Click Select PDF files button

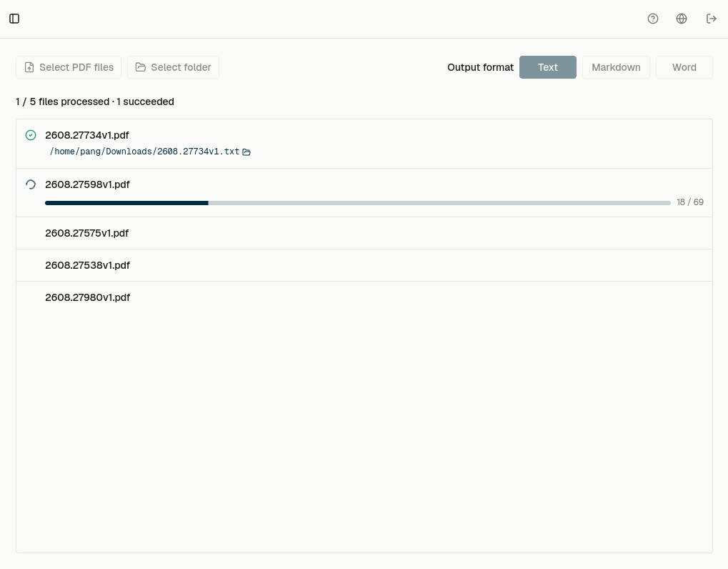(x=69, y=67)
